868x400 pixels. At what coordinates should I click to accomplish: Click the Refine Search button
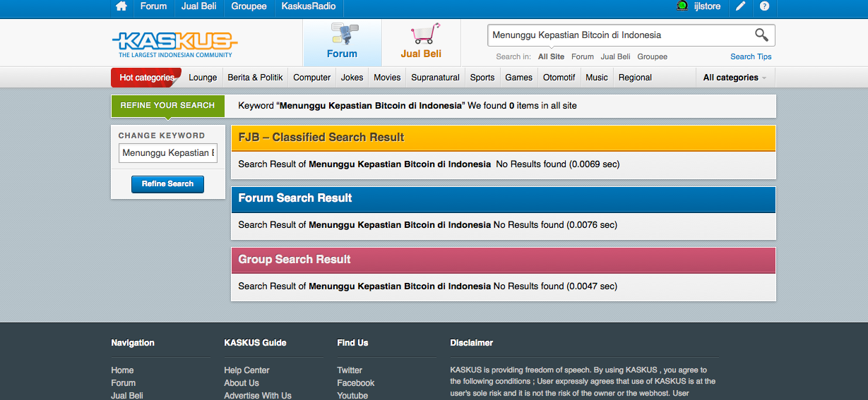tap(167, 184)
